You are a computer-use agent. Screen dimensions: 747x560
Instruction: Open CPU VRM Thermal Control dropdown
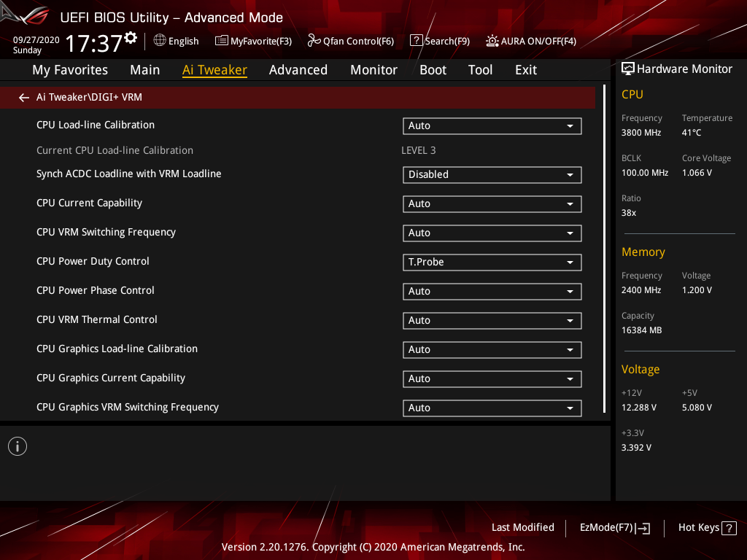coord(492,321)
